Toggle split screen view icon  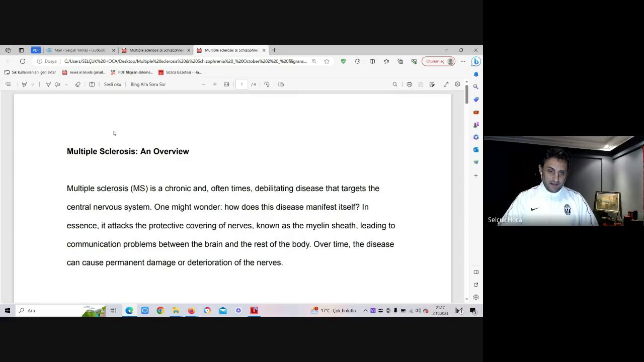pos(372,61)
